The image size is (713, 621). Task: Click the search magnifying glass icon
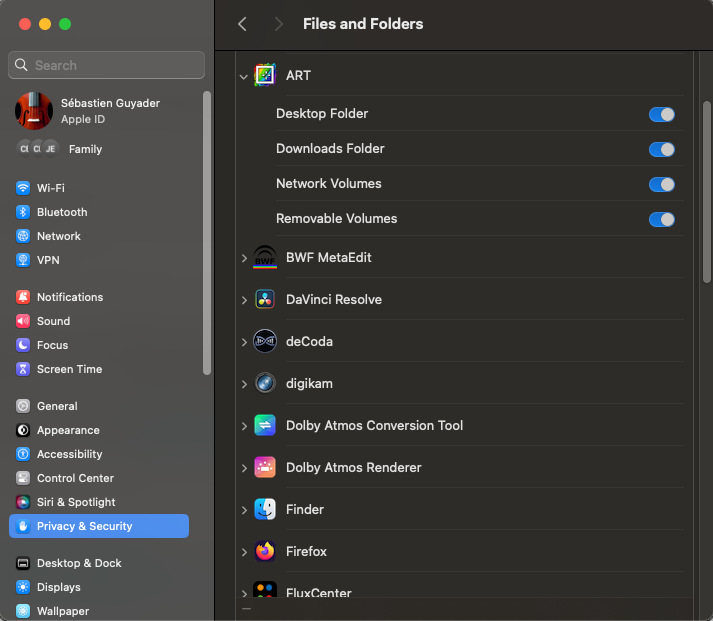(x=21, y=65)
